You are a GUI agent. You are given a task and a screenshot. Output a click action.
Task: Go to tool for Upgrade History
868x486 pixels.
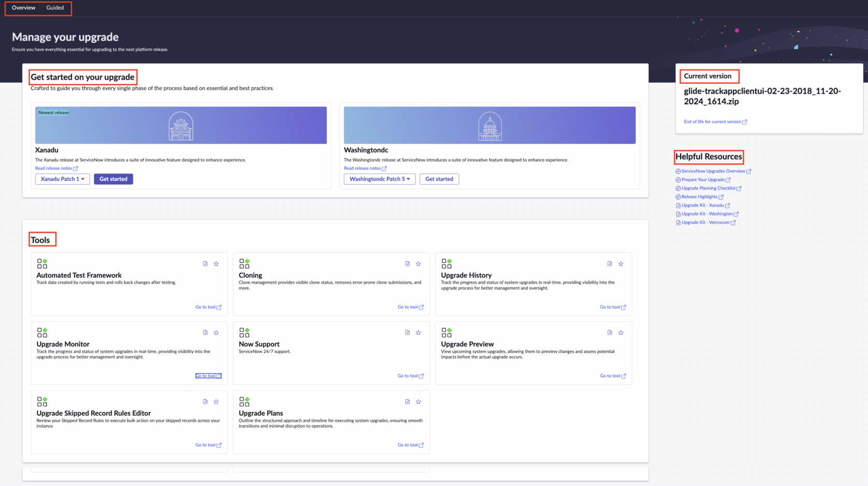pos(613,307)
